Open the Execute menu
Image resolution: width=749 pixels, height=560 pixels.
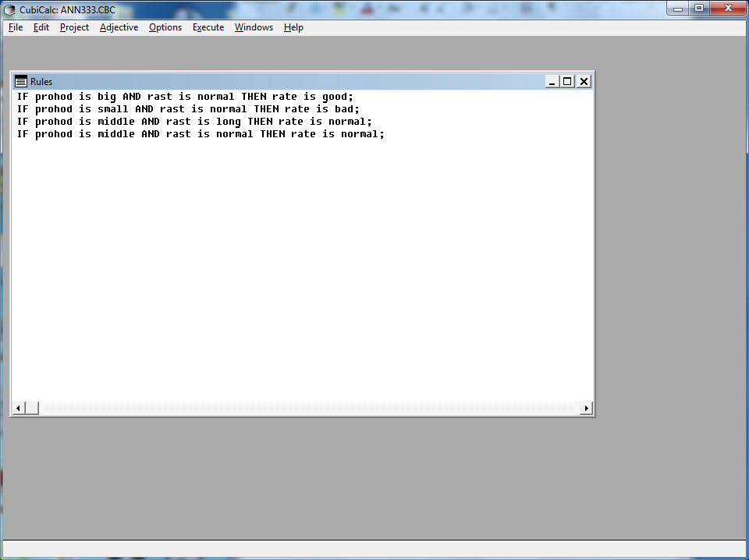(x=208, y=27)
